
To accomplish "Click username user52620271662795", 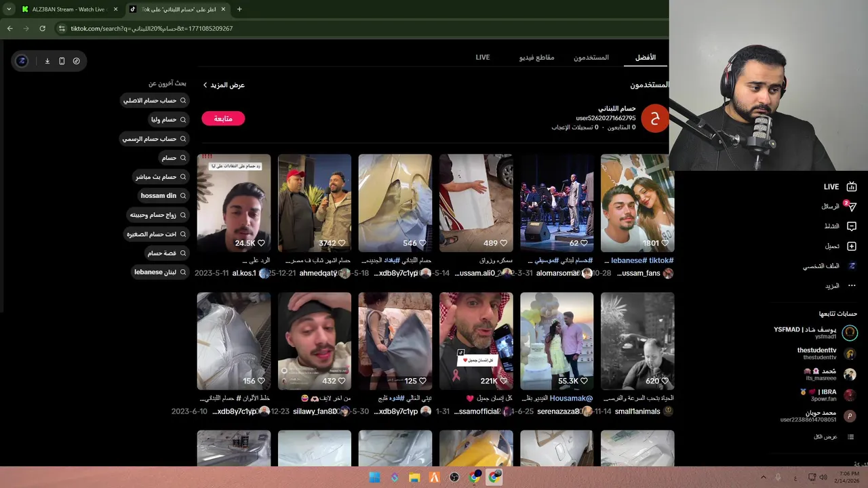I will tap(606, 118).
